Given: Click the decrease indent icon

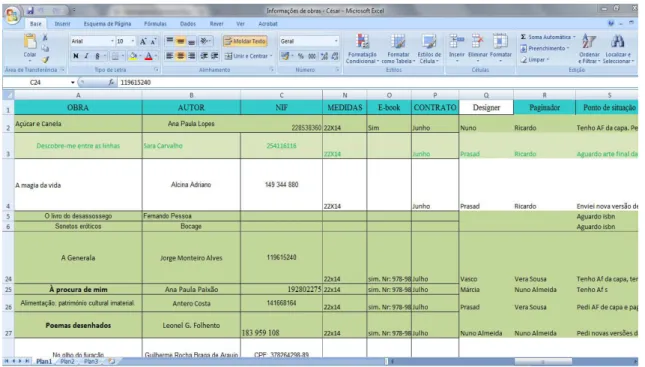Looking at the screenshot, I should coord(204,56).
